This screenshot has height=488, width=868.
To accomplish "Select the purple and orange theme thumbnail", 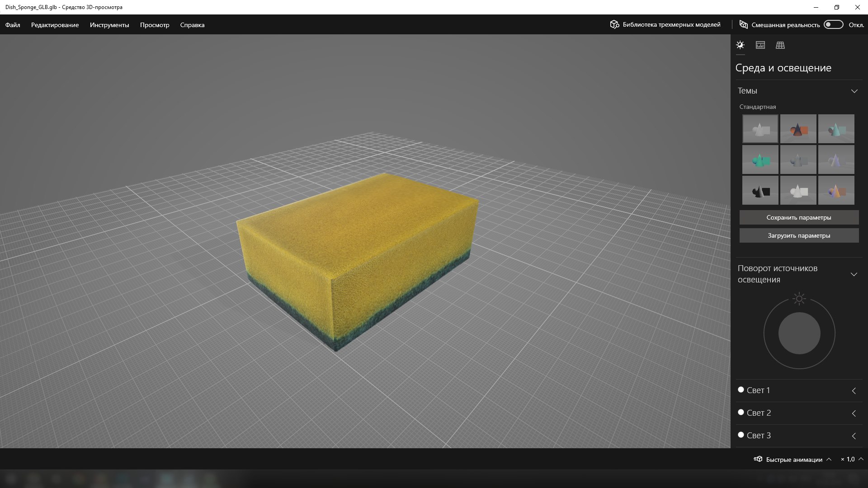I will pos(836,190).
